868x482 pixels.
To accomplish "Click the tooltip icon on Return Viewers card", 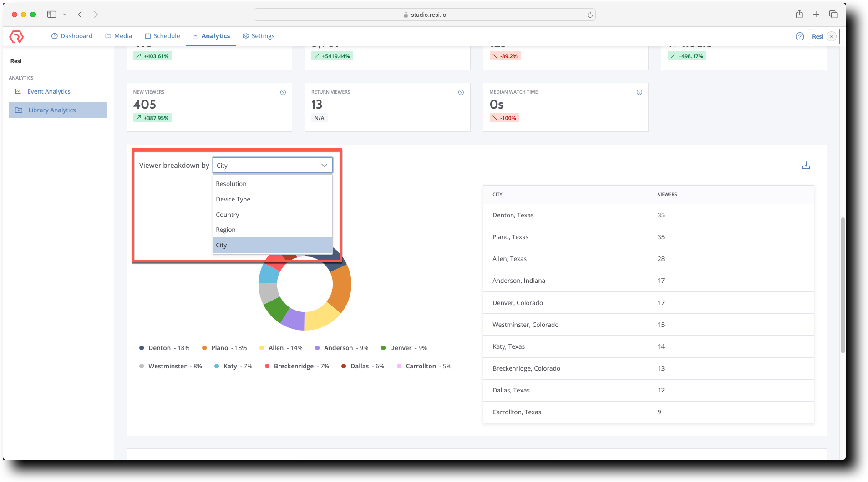I will (x=461, y=92).
